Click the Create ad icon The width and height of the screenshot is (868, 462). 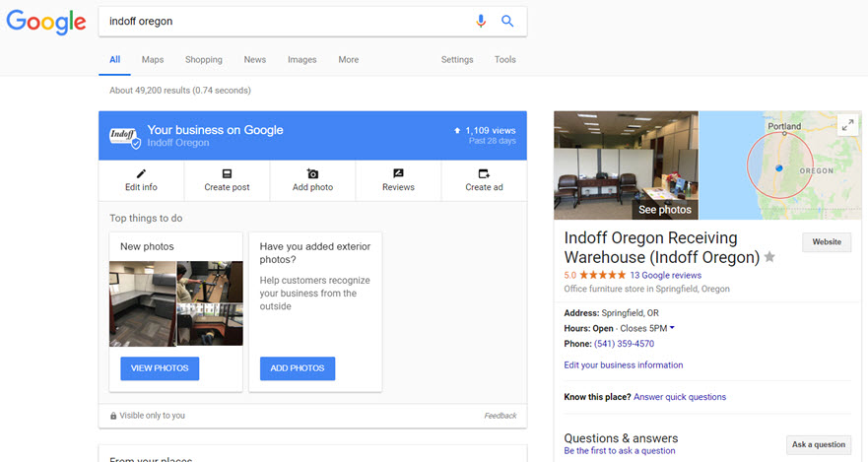click(x=484, y=173)
